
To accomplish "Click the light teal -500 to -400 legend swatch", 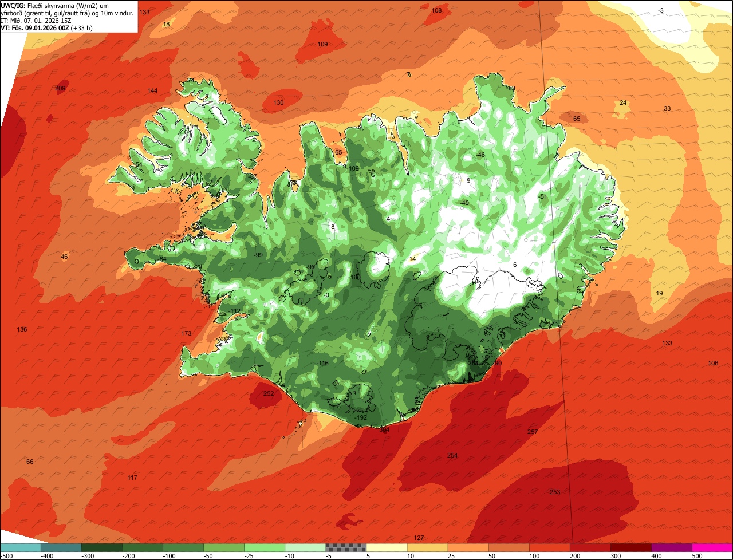I will (21, 547).
